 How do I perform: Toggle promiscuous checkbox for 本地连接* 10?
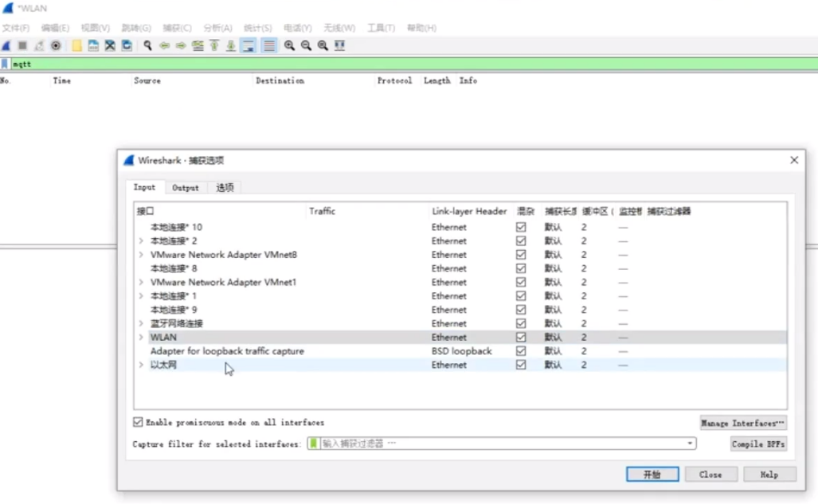(521, 227)
